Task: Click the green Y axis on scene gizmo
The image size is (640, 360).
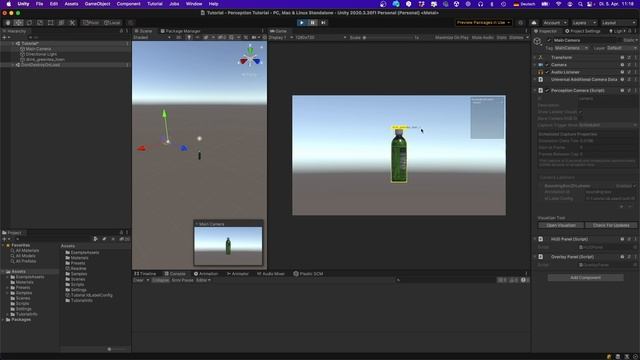Action: point(250,50)
